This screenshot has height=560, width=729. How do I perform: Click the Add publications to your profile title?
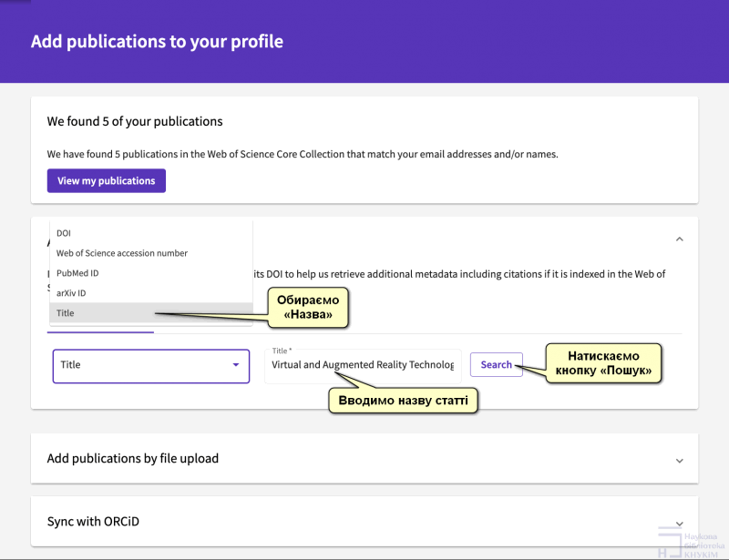pyautogui.click(x=157, y=42)
